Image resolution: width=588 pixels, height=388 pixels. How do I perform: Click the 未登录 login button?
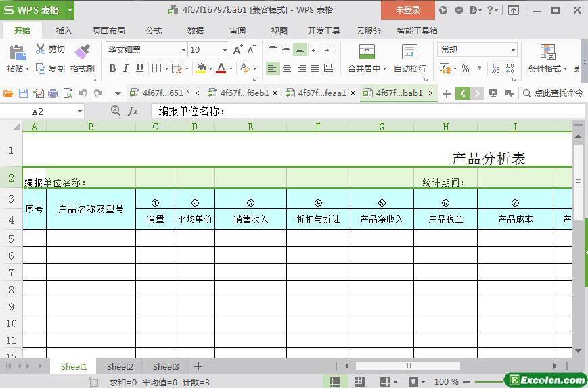coord(407,9)
